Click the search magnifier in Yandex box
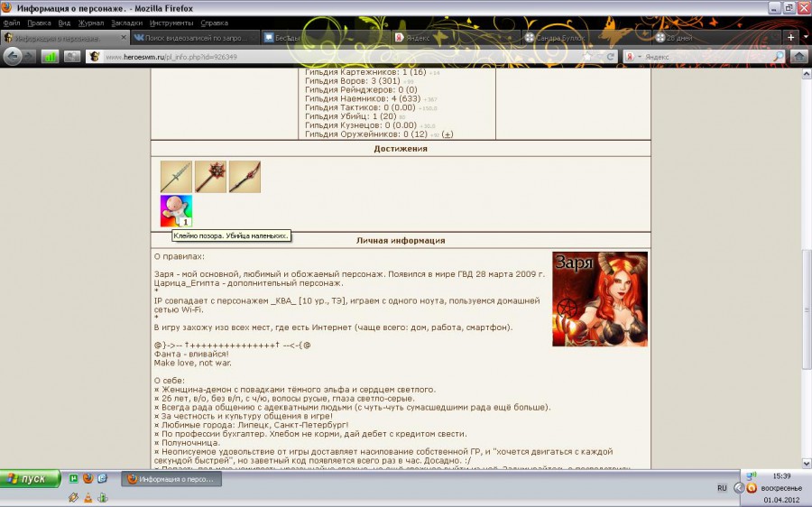Image resolution: width=812 pixels, height=507 pixels. click(x=779, y=56)
